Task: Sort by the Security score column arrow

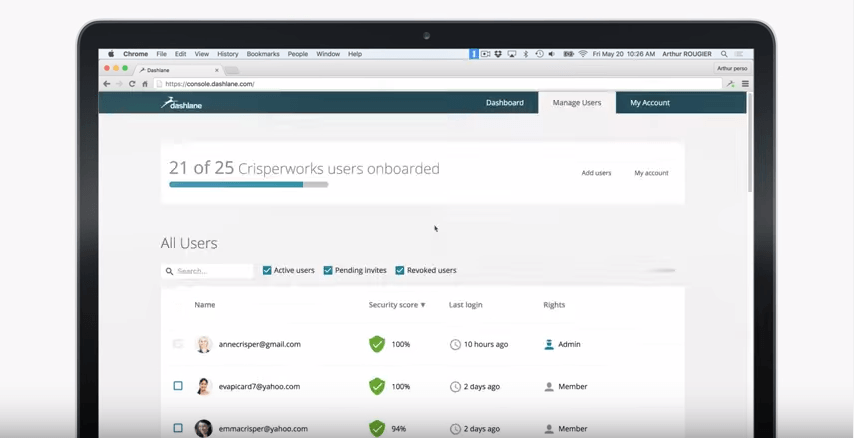Action: (423, 305)
